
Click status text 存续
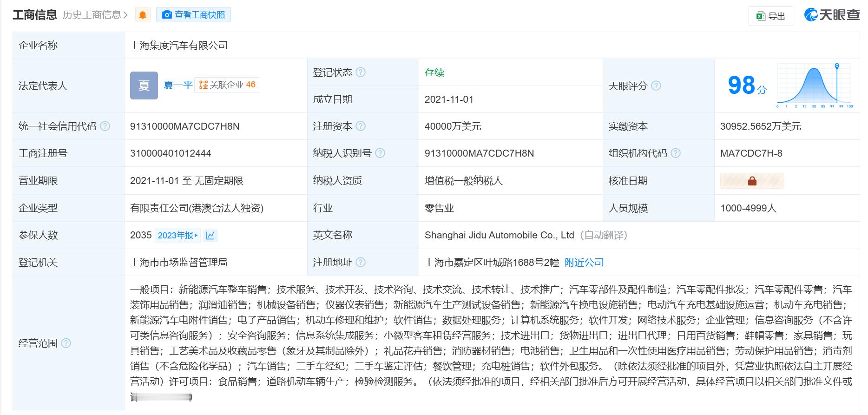pyautogui.click(x=434, y=72)
